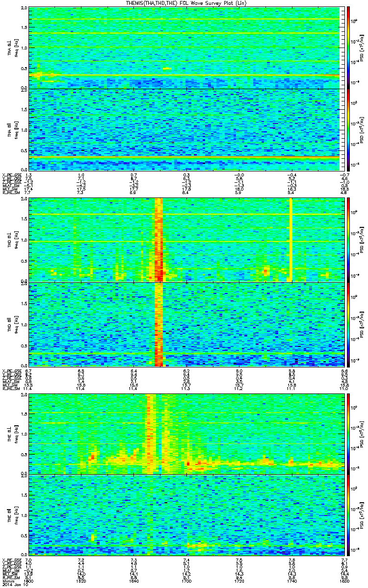Click the THA BII panel color bar

click(348, 129)
